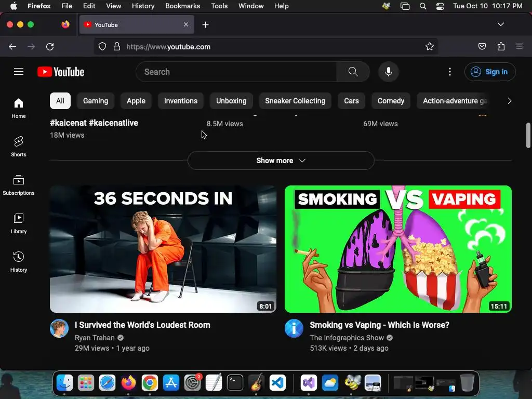Open Terminal from the dock

(235, 383)
